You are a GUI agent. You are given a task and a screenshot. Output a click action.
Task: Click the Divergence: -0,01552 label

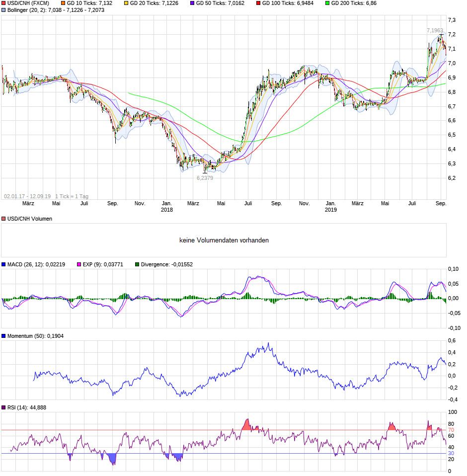click(167, 265)
